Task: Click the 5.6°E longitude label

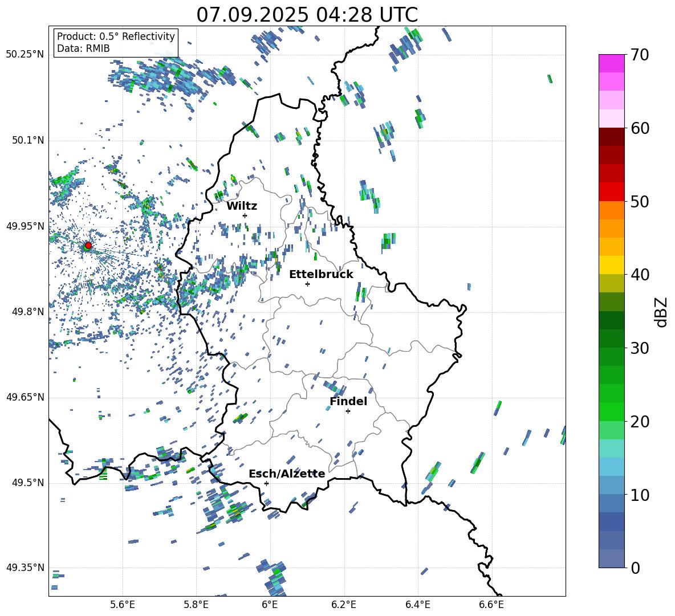Action: pos(123,605)
